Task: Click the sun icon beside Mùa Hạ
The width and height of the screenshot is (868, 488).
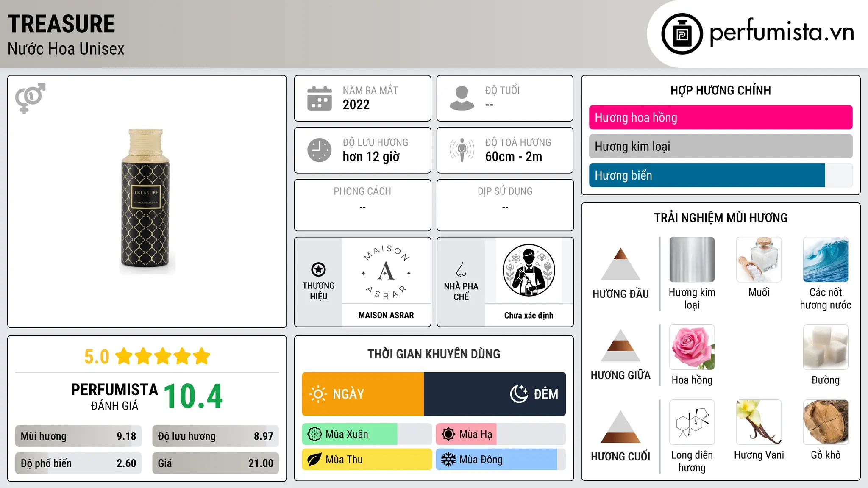Action: 448,434
